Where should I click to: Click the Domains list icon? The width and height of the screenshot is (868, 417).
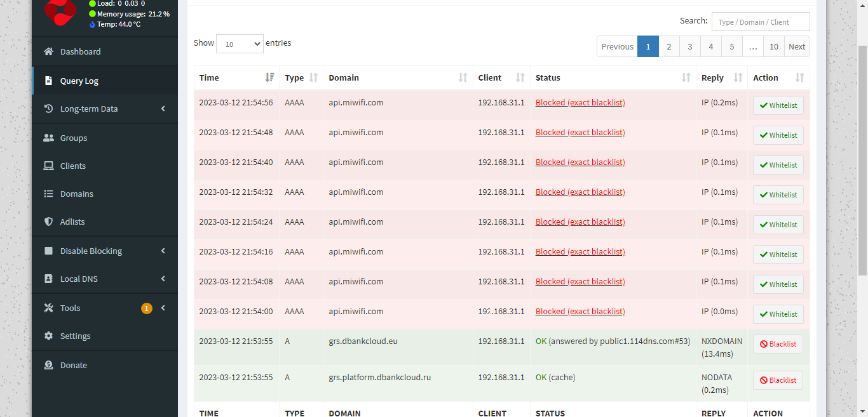(x=48, y=194)
